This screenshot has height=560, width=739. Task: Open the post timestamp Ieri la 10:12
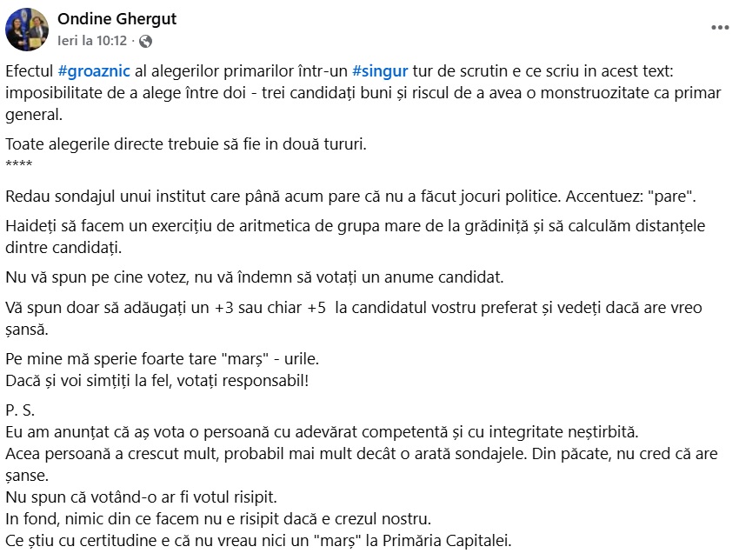point(91,41)
